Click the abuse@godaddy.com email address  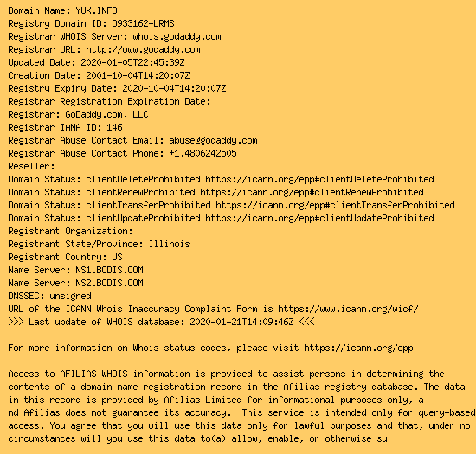[213, 140]
